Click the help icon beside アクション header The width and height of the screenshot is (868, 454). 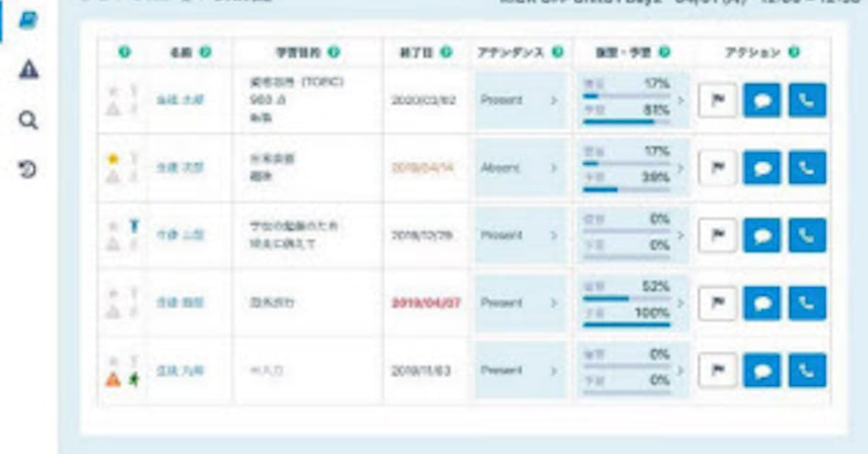point(793,52)
